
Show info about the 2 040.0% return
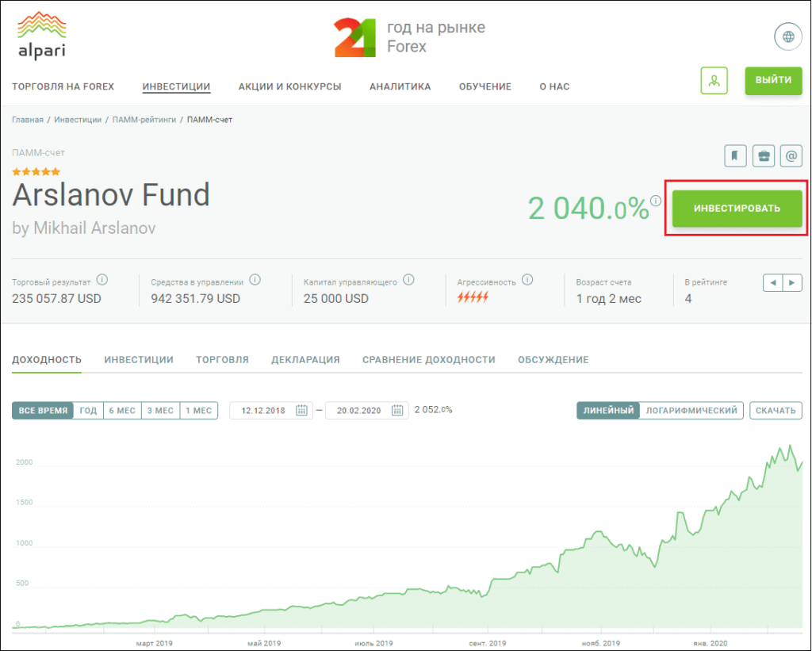pos(656,201)
